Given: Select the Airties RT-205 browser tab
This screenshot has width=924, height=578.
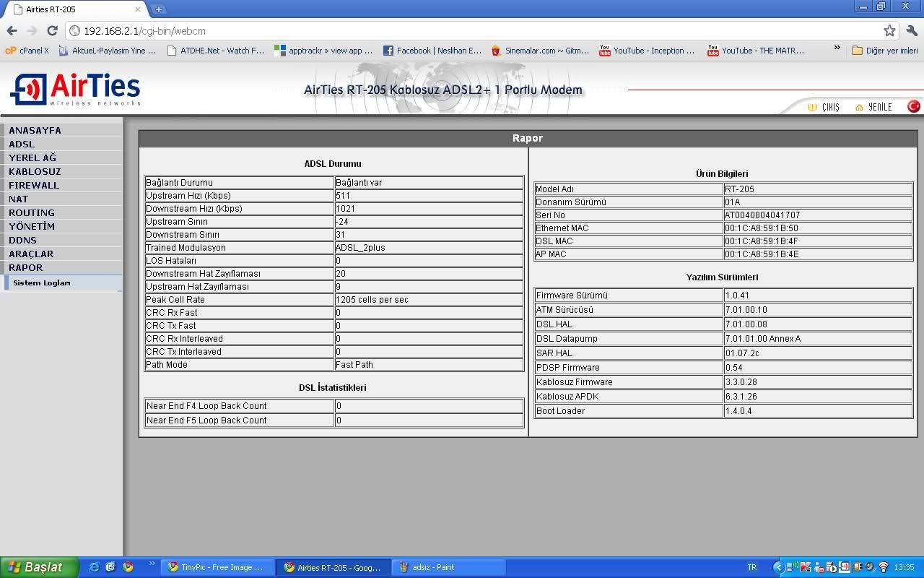Looking at the screenshot, I should coord(74,9).
